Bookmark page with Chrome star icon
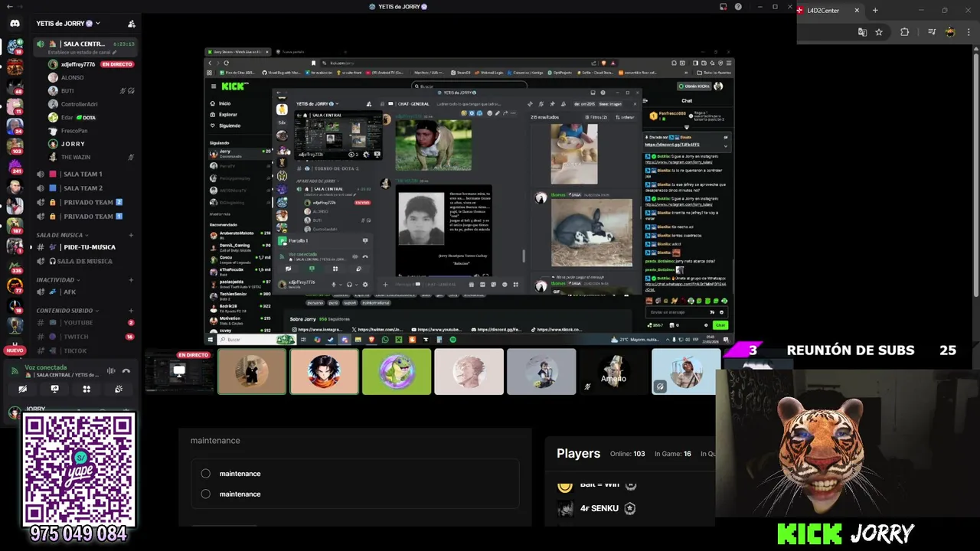The width and height of the screenshot is (980, 551). pyautogui.click(x=879, y=32)
